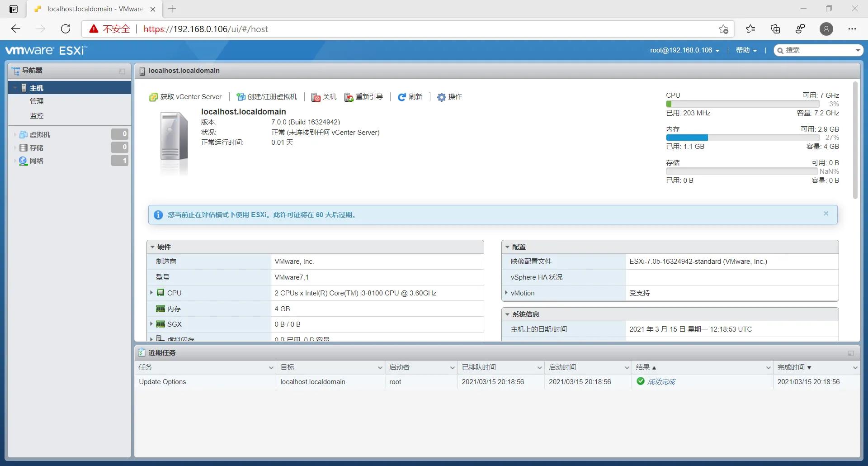The image size is (868, 466).
Task: Expand the CPU hardware row
Action: (151, 293)
